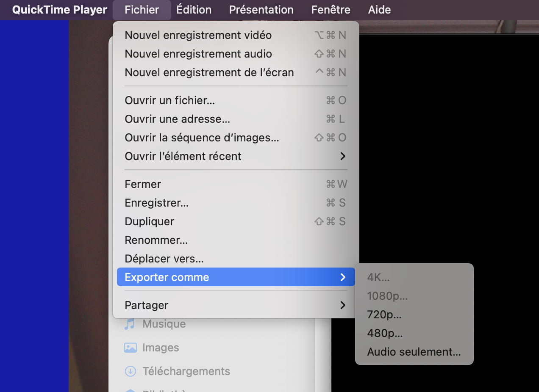Export as 720p…
539x392 pixels.
(414, 315)
